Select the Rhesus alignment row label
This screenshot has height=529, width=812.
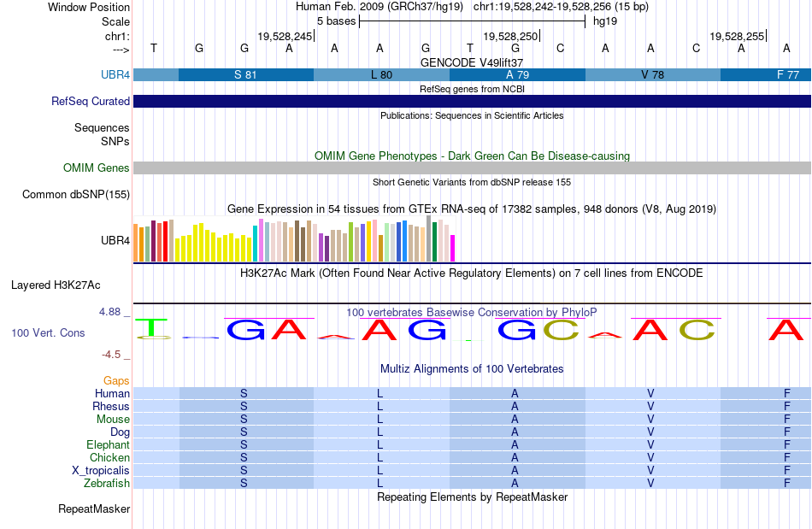(x=111, y=406)
